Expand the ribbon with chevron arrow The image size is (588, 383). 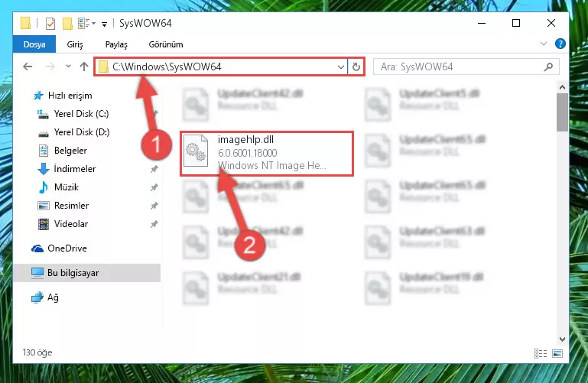pos(544,44)
